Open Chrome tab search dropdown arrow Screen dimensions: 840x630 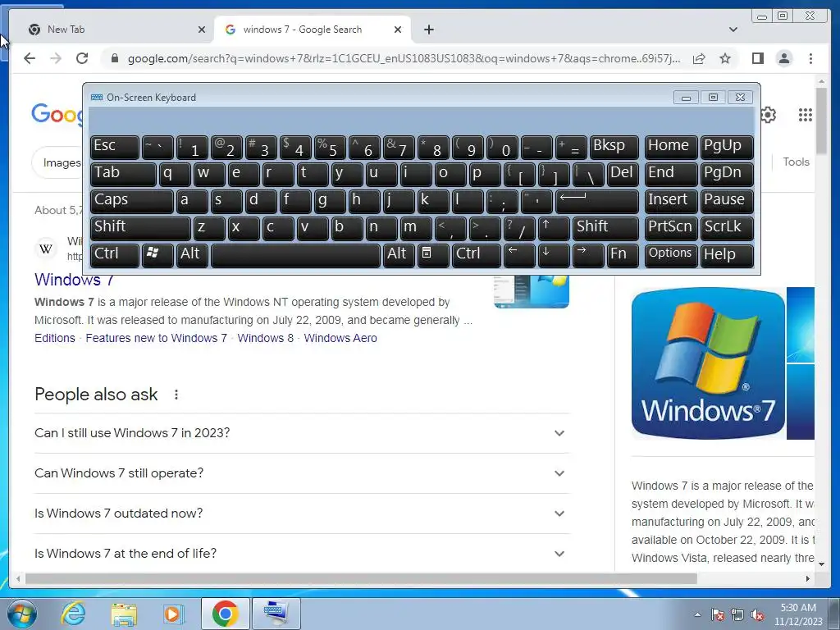733,30
